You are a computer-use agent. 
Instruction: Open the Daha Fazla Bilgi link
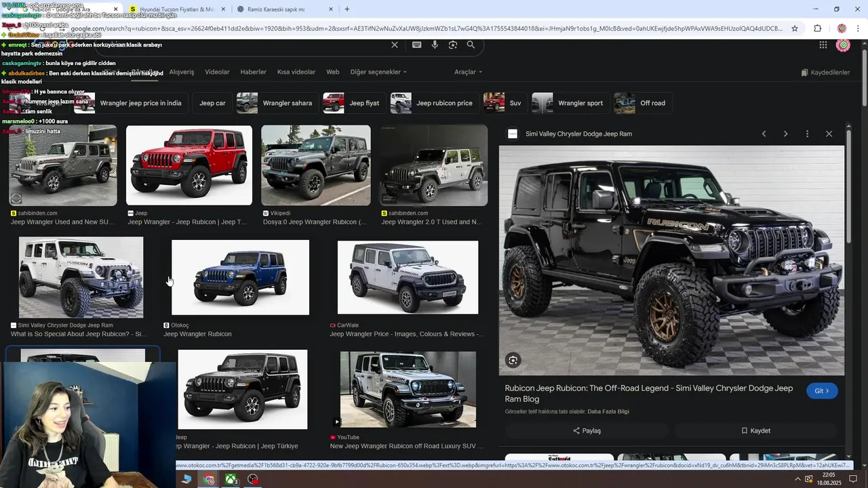(608, 411)
